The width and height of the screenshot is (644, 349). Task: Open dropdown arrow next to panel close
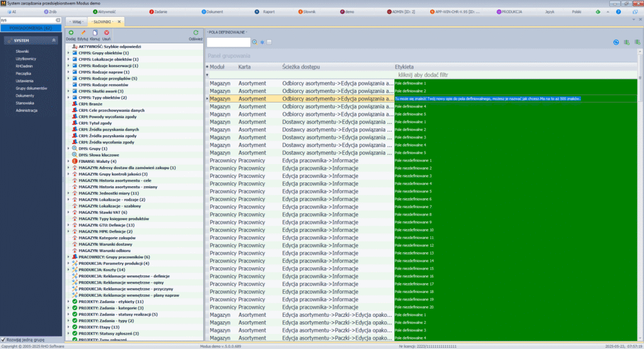634,19
